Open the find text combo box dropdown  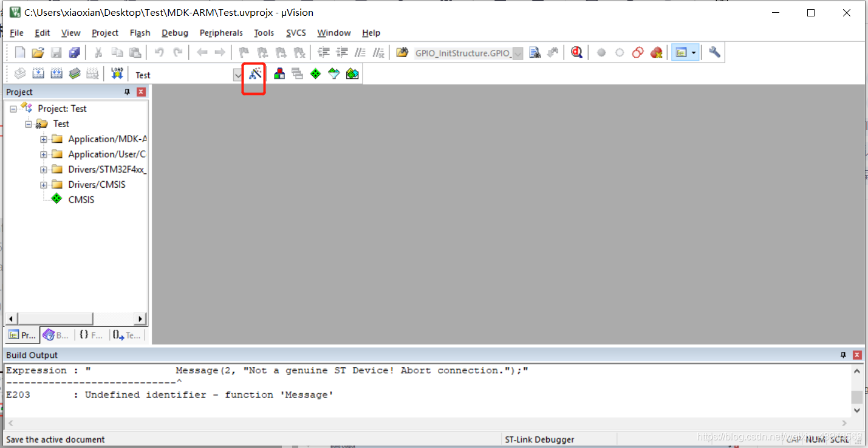[x=518, y=53]
